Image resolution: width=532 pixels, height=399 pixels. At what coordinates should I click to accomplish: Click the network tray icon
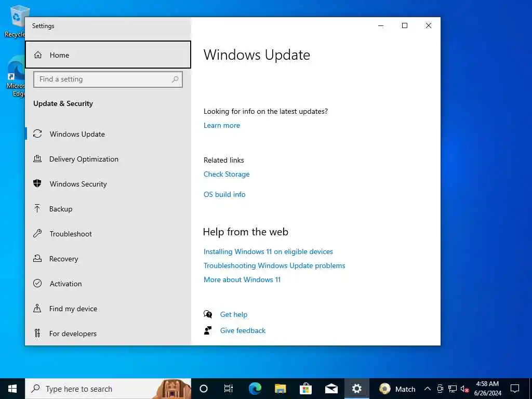pyautogui.click(x=453, y=389)
